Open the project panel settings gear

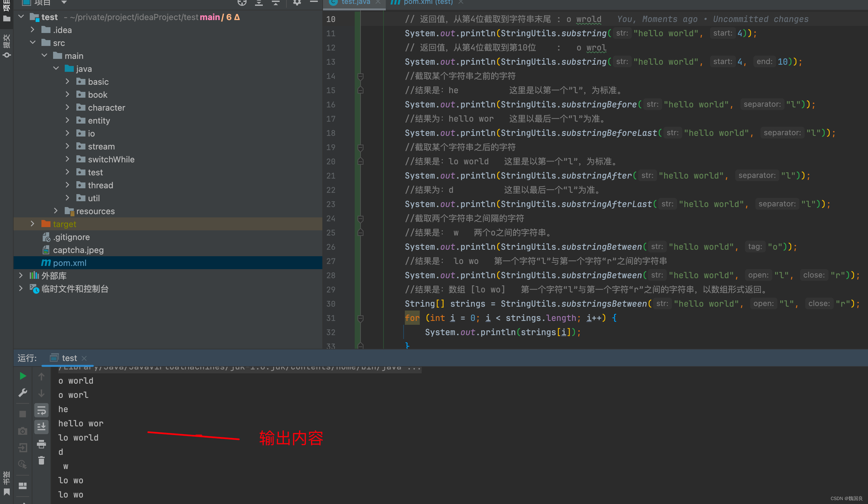tap(297, 3)
